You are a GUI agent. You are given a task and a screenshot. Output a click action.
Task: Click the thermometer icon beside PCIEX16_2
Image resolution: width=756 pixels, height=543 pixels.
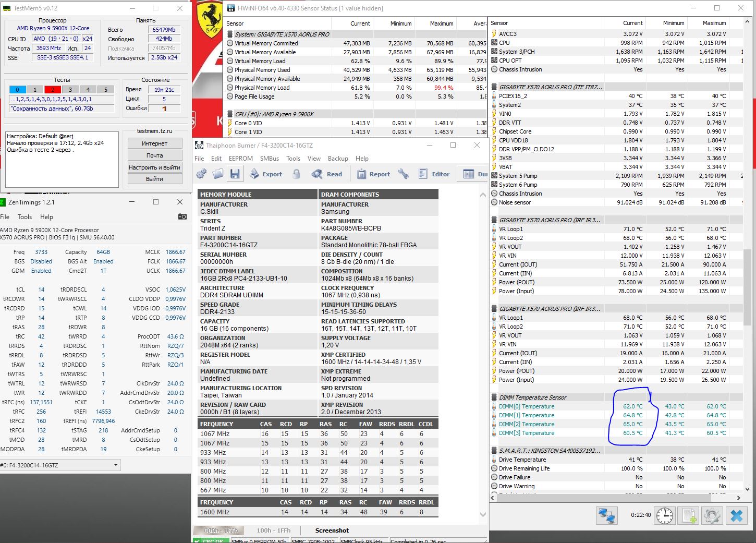pos(494,96)
